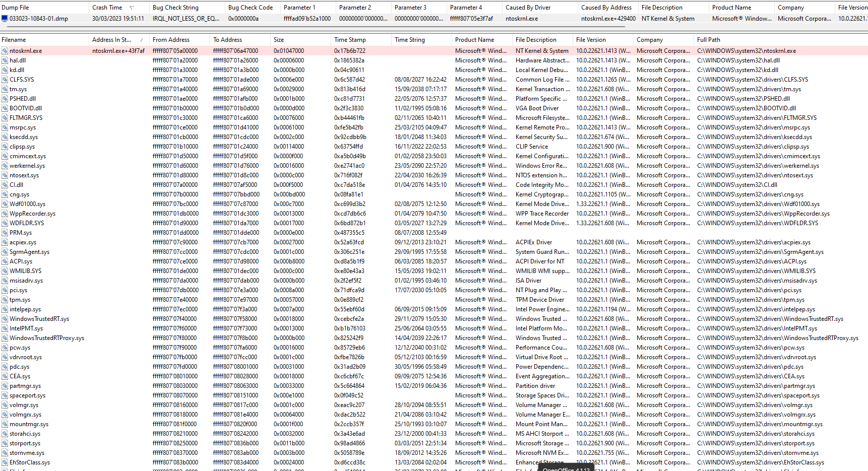Image resolution: width=868 pixels, height=471 pixels.
Task: Sort by Caused By Driver column header
Action: (540, 8)
